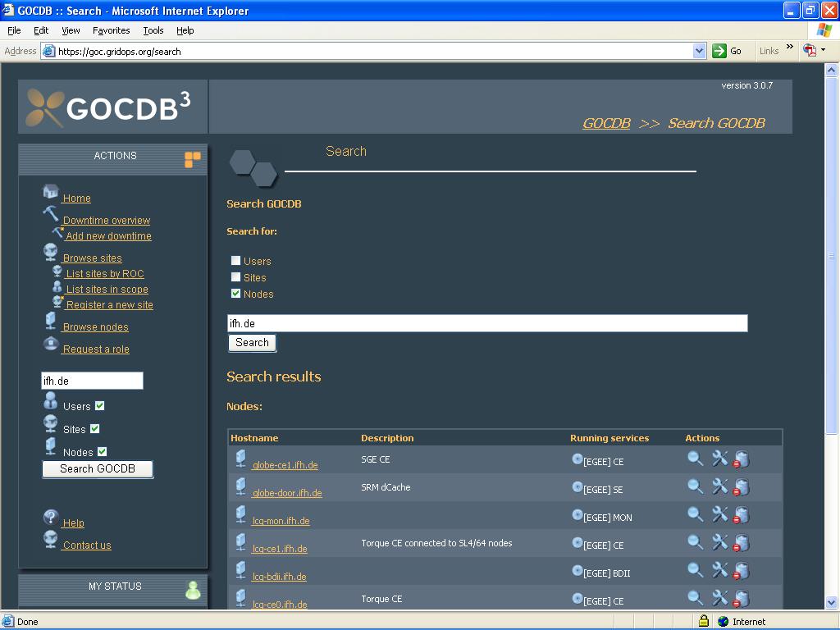The width and height of the screenshot is (840, 630).
Task: Tick the Users checkbox under Search for
Action: (235, 260)
